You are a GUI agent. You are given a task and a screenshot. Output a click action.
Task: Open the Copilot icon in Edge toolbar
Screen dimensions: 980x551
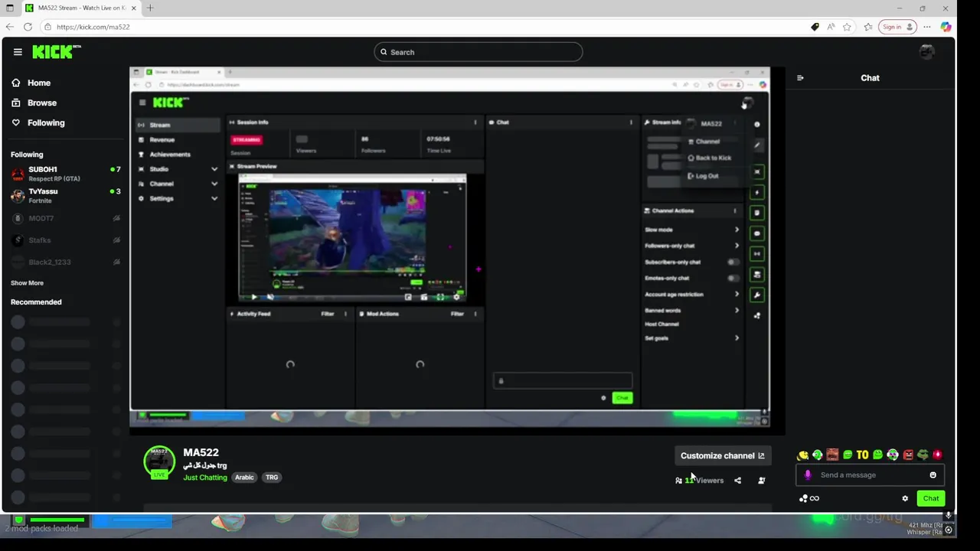pyautogui.click(x=946, y=27)
